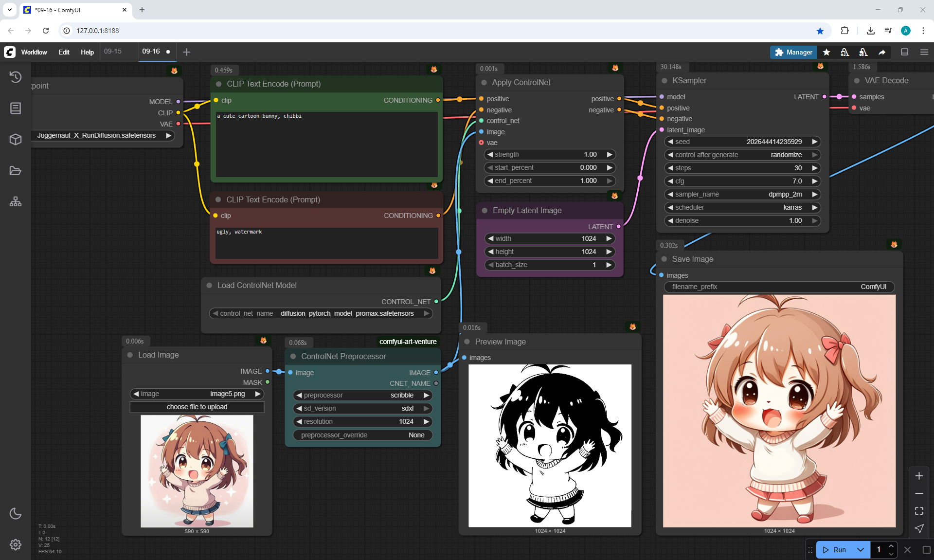
Task: Click the share arrow icon in top bar
Action: [882, 52]
